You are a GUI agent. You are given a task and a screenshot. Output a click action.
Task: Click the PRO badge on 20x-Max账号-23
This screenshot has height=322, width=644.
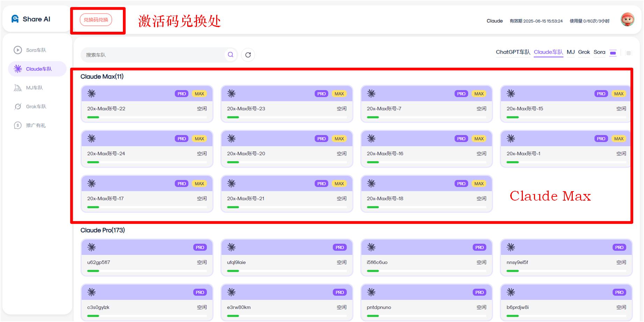point(322,93)
